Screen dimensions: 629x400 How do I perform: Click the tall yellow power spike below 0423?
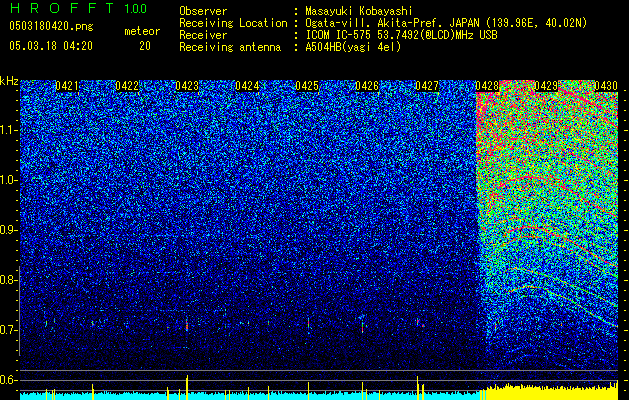pos(187,387)
